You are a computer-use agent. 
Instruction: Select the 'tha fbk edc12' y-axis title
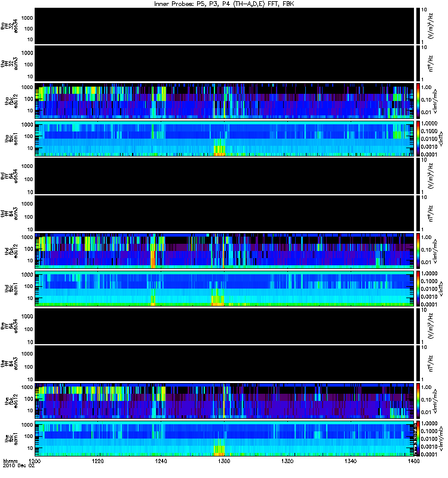pos(11,101)
